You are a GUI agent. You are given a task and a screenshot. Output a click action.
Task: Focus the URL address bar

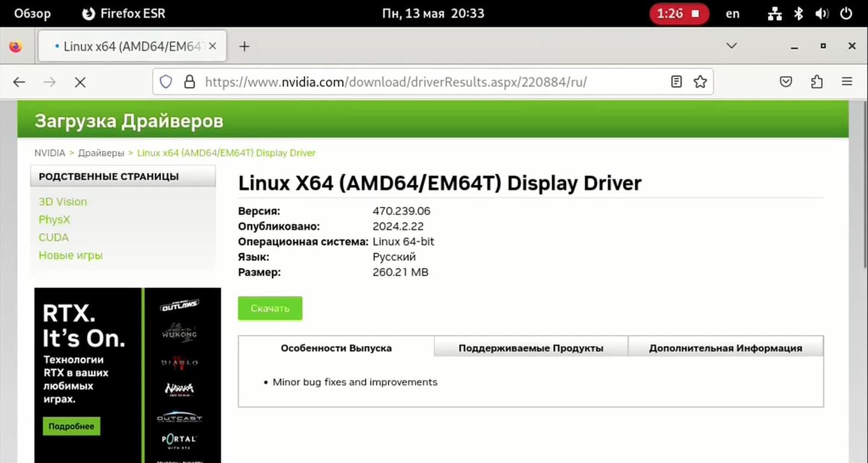tap(432, 81)
